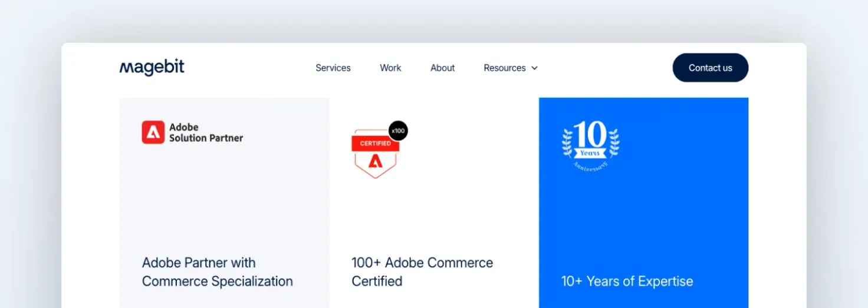Image resolution: width=868 pixels, height=308 pixels.
Task: Click the black x100 circle badge
Action: pos(398,131)
